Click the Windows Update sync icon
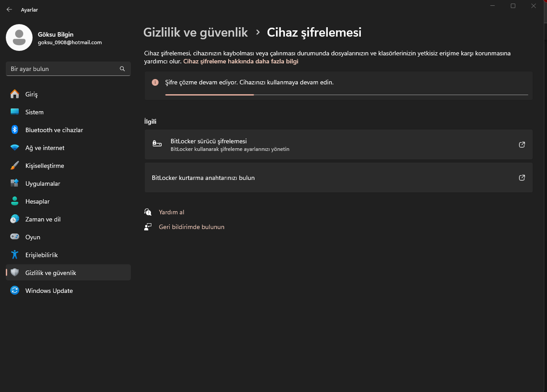547x392 pixels. (15, 291)
